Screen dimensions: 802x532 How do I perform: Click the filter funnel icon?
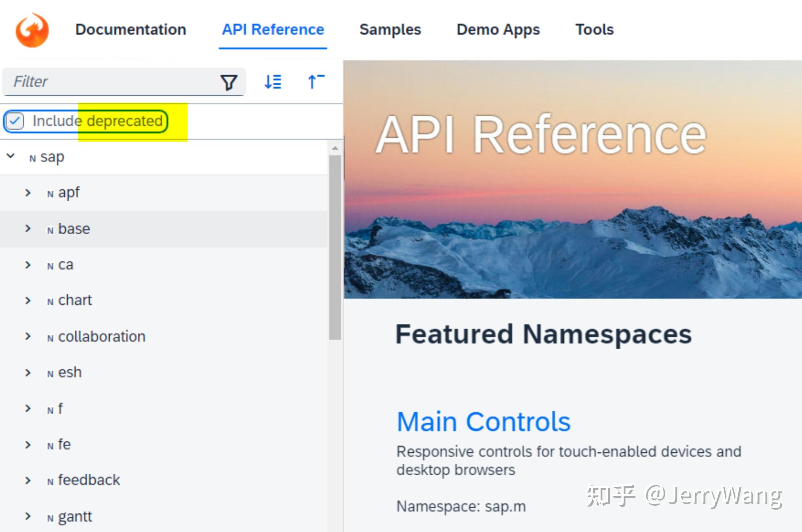[229, 82]
